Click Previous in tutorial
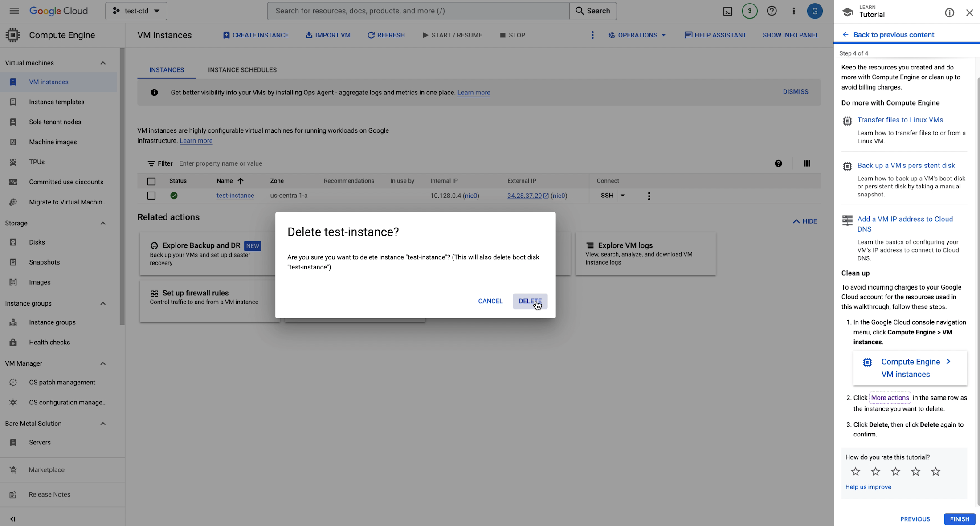The image size is (980, 526). tap(915, 519)
